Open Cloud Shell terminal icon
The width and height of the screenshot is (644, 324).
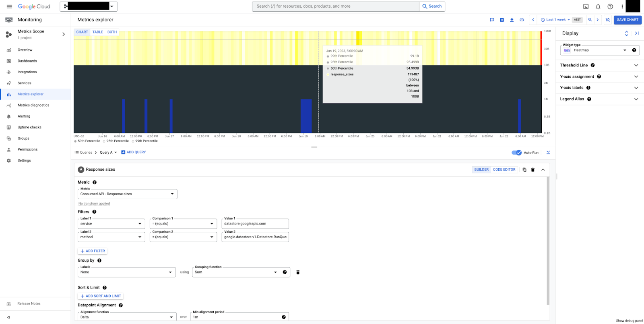(x=586, y=6)
